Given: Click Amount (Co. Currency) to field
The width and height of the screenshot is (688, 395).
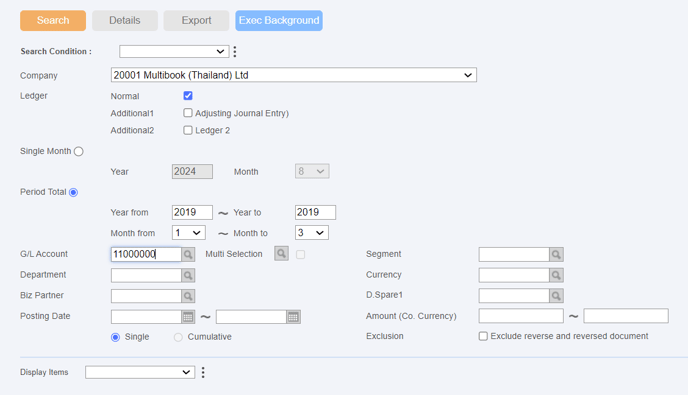Looking at the screenshot, I should point(626,316).
